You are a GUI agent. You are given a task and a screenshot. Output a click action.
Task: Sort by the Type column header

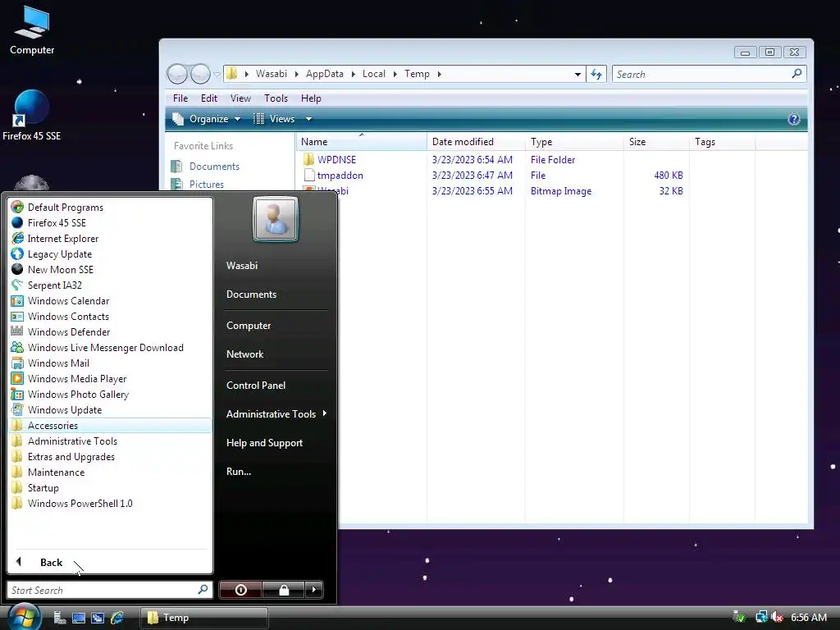pos(574,142)
